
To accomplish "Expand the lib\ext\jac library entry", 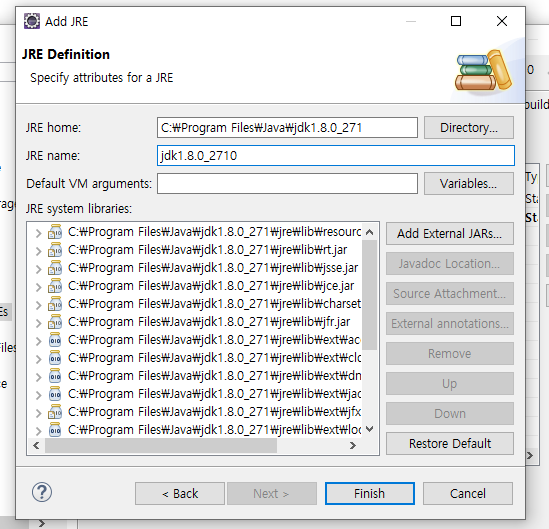I will (39, 395).
